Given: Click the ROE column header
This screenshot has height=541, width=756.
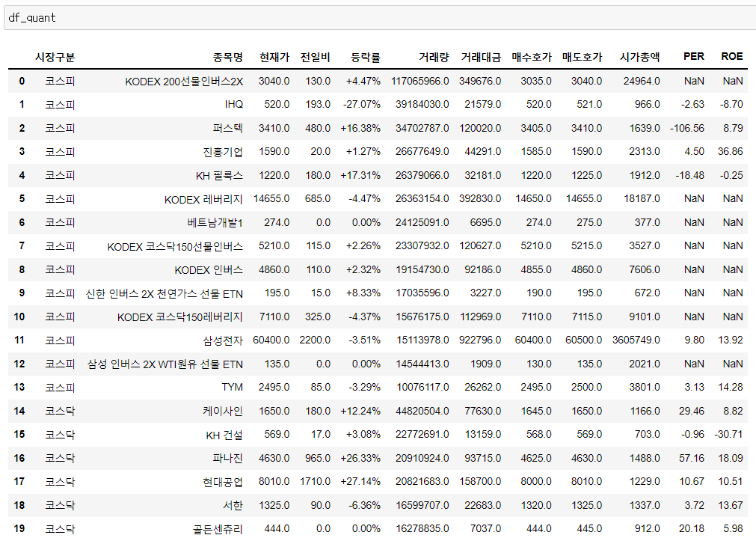Looking at the screenshot, I should coord(732,56).
